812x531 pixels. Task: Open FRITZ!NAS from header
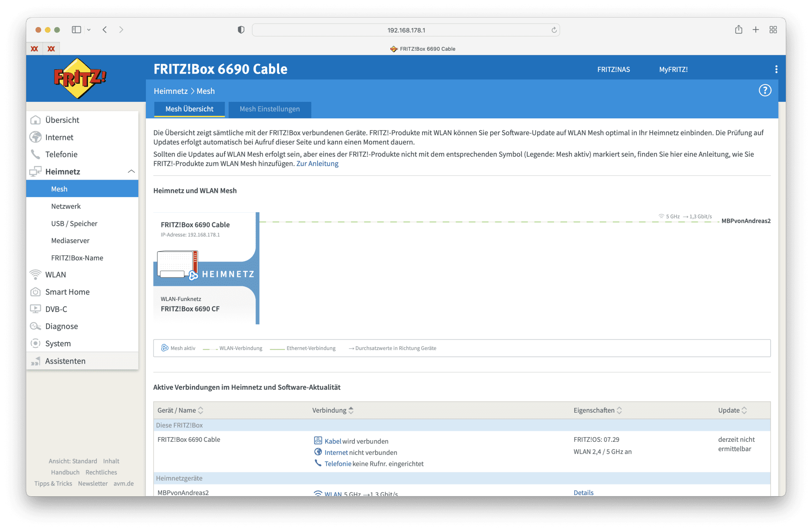pyautogui.click(x=614, y=69)
